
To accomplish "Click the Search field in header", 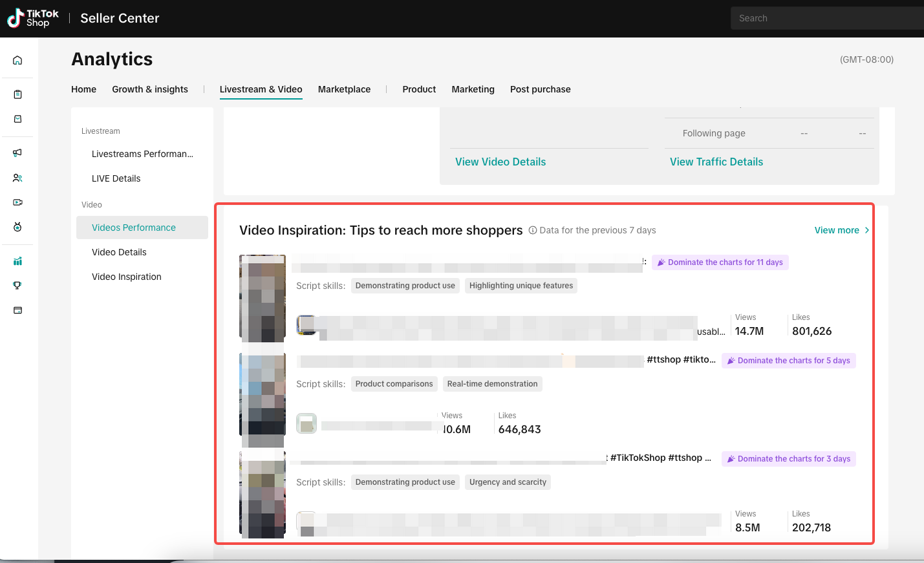I will tap(828, 18).
